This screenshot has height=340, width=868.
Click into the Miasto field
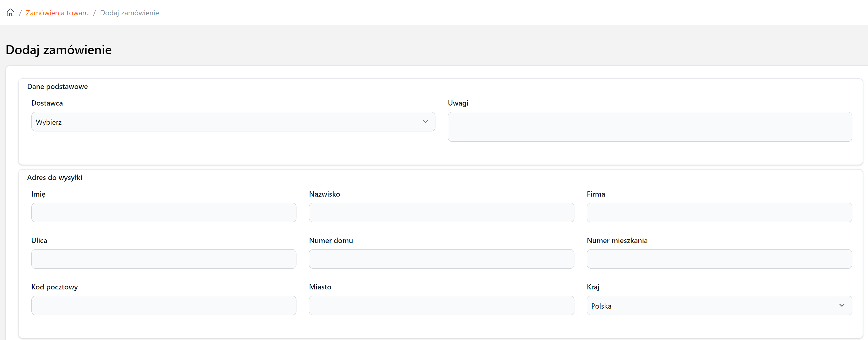click(441, 305)
